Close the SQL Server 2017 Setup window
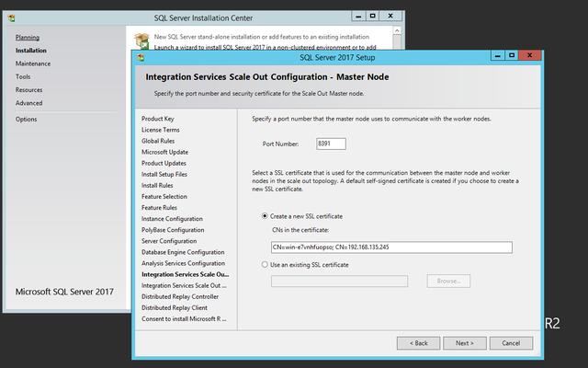This screenshot has width=588, height=368. pos(530,55)
